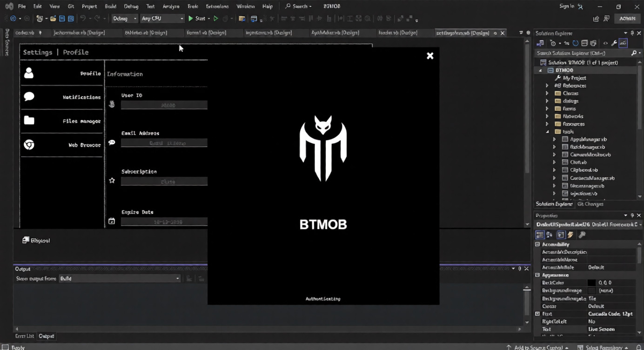Select the Profile icon in the settings sidebar
This screenshot has height=350, width=644.
29,74
